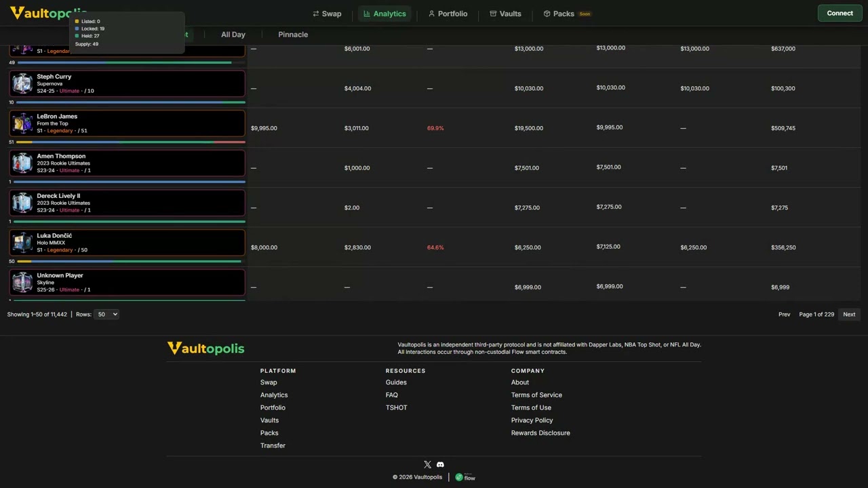Open the Swap page in navigation
The width and height of the screenshot is (868, 488).
(x=327, y=14)
